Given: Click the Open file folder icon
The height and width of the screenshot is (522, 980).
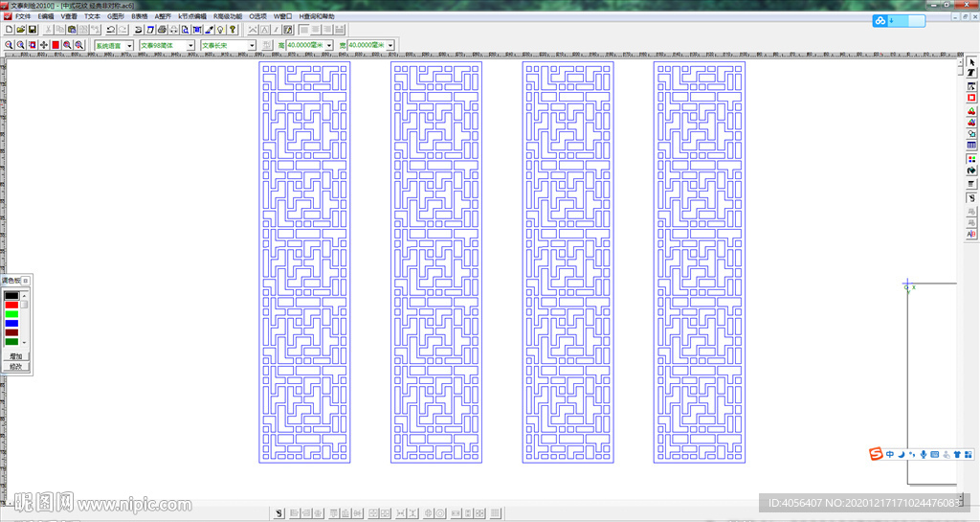Looking at the screenshot, I should point(21,30).
